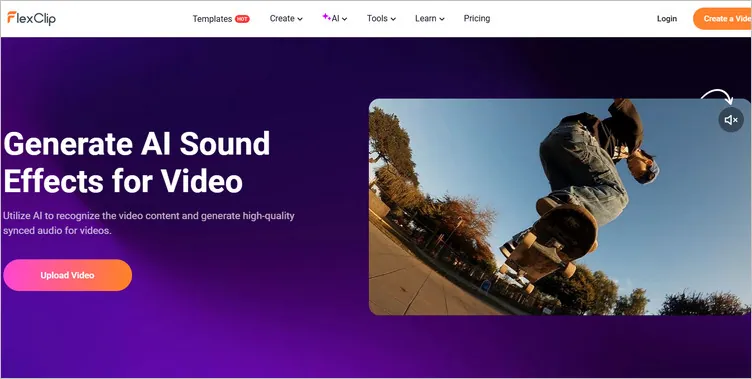The width and height of the screenshot is (752, 379).
Task: Click the skateboarder video preview
Action: [560, 207]
